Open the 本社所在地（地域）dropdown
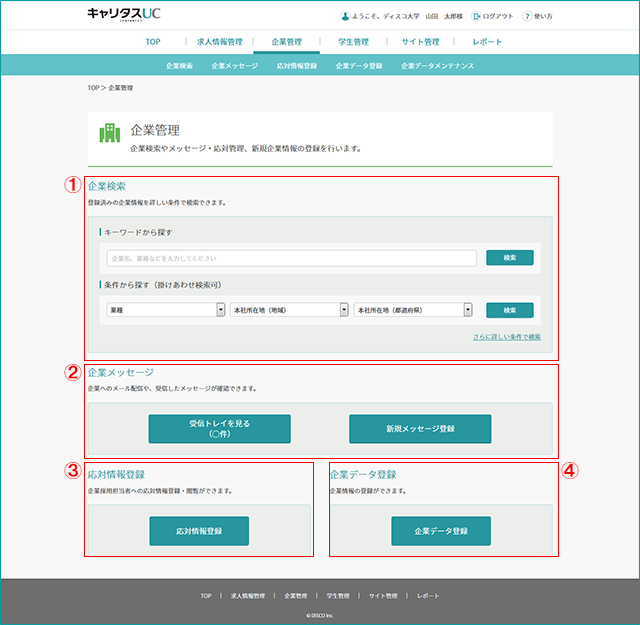 tap(289, 310)
